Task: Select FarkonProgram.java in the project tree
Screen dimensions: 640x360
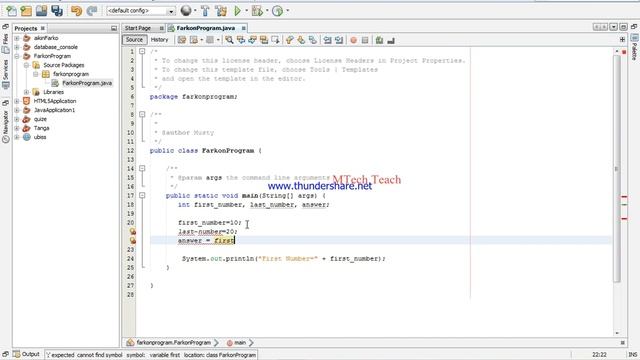Action: tap(87, 83)
